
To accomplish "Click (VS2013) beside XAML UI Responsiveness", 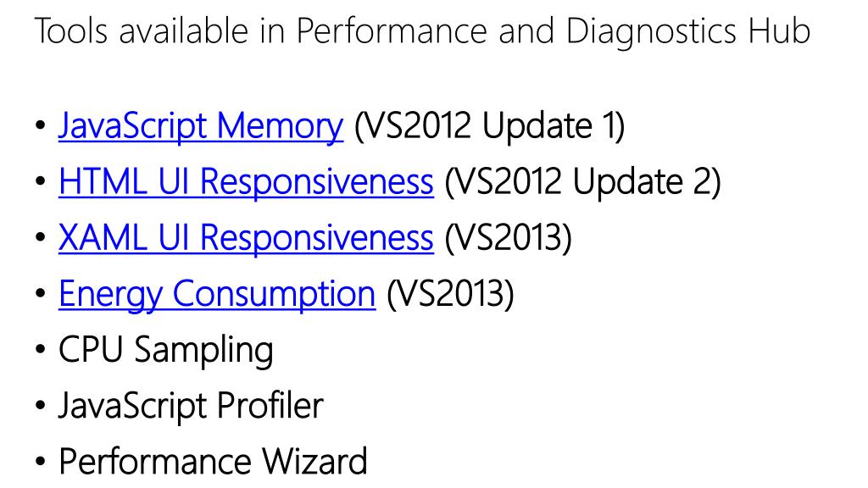I will tap(509, 238).
